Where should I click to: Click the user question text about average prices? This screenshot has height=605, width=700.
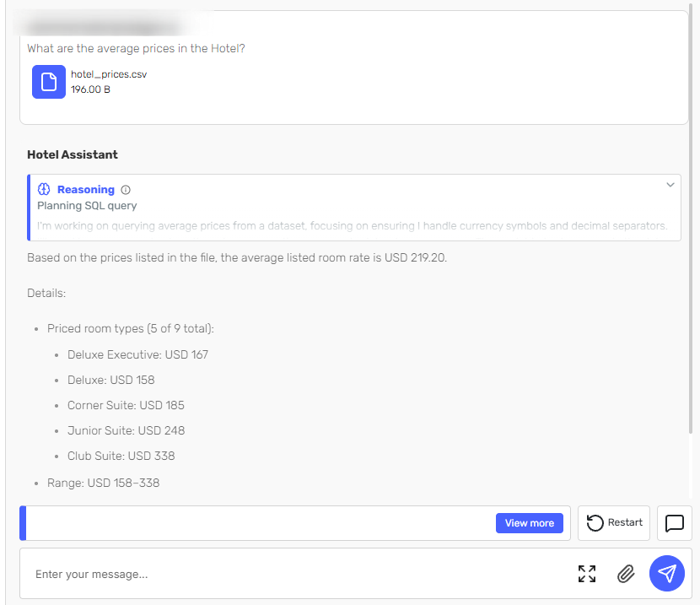pyautogui.click(x=136, y=48)
